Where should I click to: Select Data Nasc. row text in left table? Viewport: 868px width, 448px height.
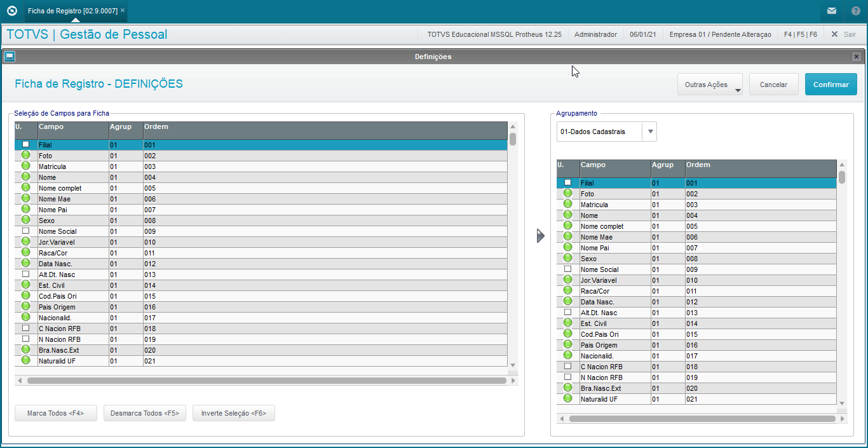coord(55,264)
